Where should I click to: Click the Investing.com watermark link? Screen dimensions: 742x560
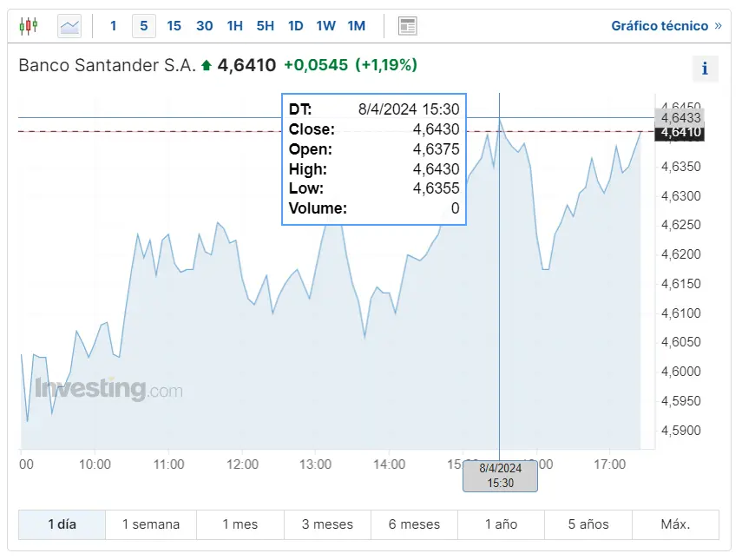pos(107,389)
